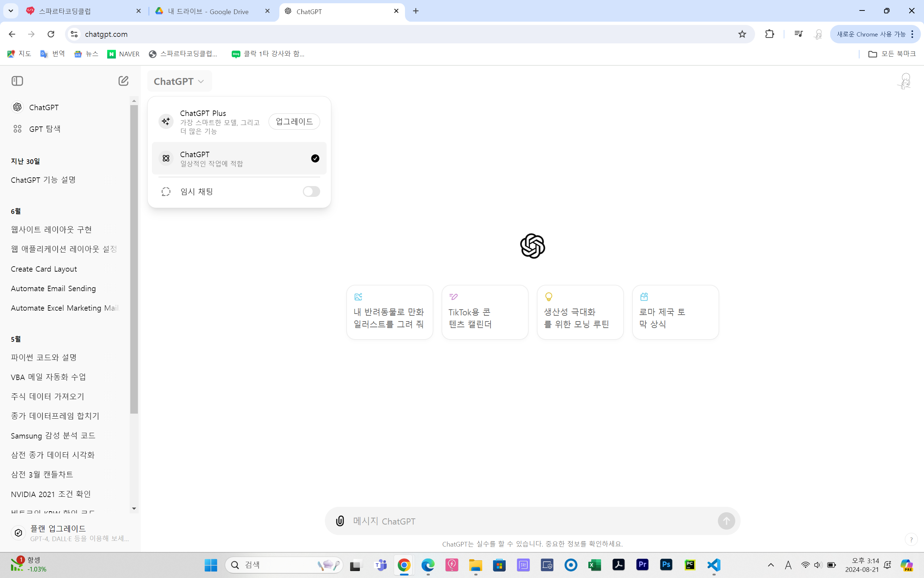Open the Windows Start menu

[211, 565]
